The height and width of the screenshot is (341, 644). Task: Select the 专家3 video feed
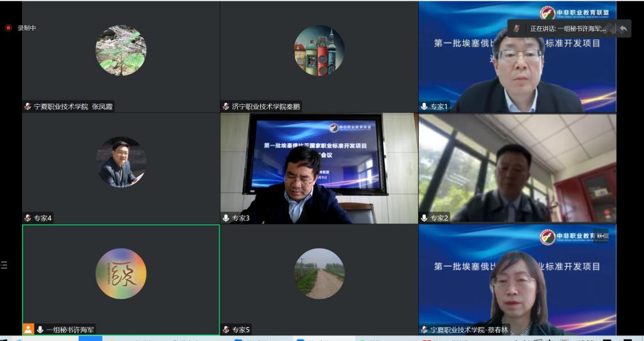(319, 168)
